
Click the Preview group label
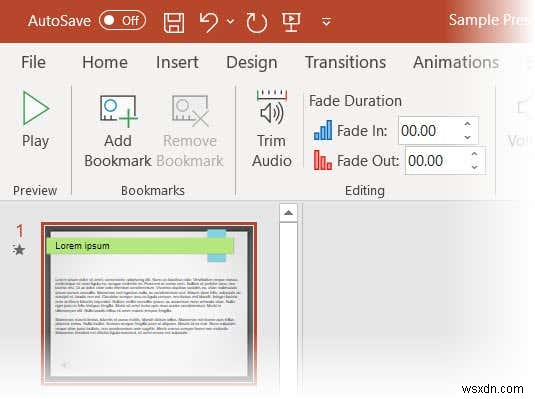35,190
